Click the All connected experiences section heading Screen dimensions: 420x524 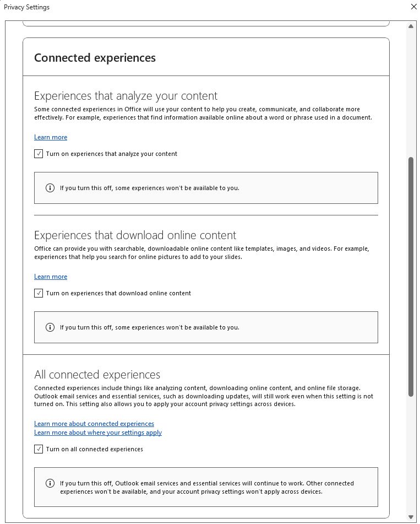coord(97,374)
